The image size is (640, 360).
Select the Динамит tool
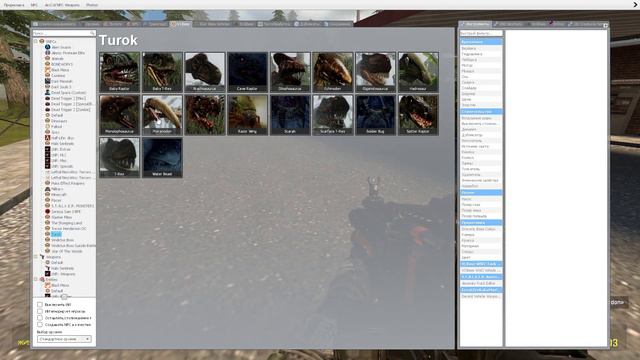[481, 129]
